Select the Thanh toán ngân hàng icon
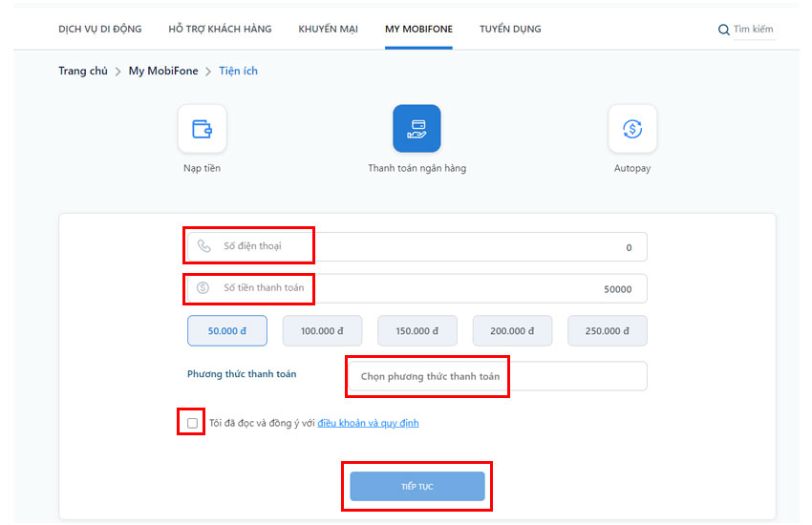812x525 pixels. (x=417, y=129)
